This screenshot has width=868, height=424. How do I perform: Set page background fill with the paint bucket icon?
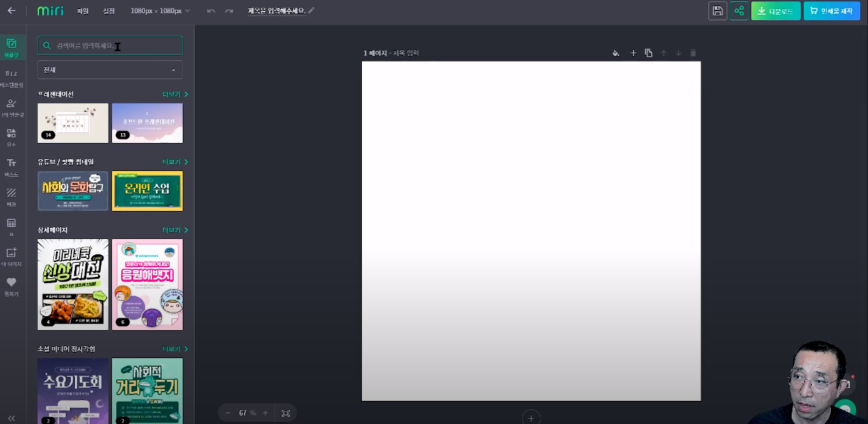(615, 53)
